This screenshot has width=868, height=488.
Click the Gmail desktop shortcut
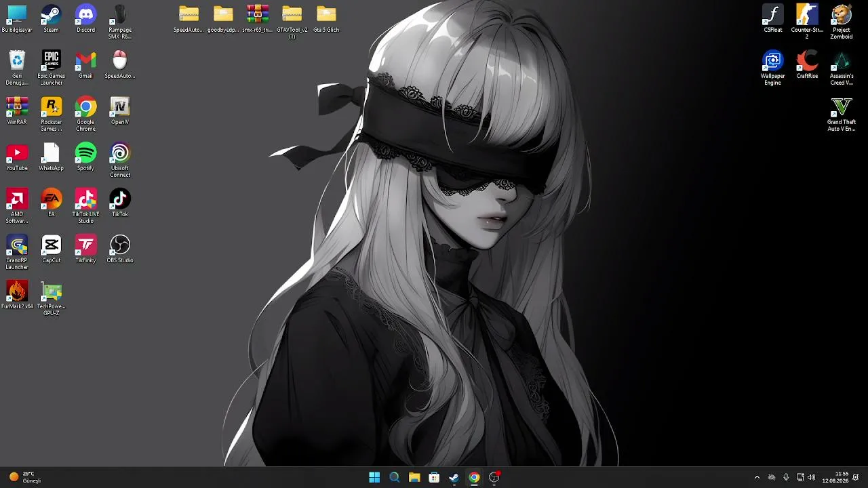(x=85, y=65)
